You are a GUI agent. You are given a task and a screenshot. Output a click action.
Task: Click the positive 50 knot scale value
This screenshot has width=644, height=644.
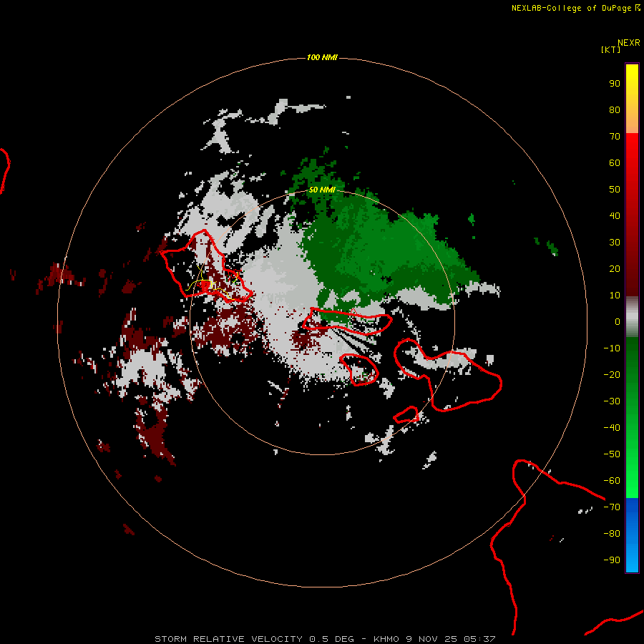click(x=615, y=190)
